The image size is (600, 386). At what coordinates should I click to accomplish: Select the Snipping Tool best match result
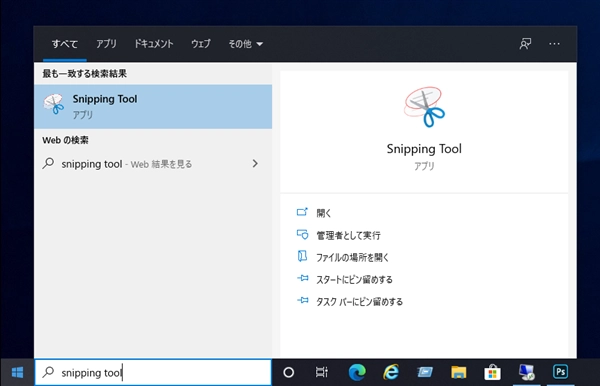[153, 107]
